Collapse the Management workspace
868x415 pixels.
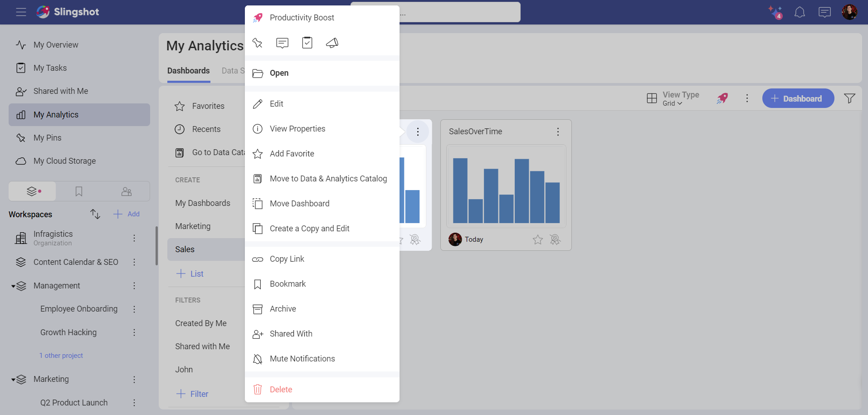click(x=14, y=286)
